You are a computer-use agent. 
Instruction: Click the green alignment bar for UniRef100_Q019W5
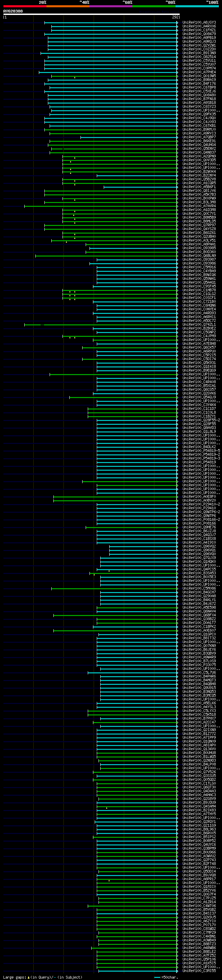[x=114, y=76]
